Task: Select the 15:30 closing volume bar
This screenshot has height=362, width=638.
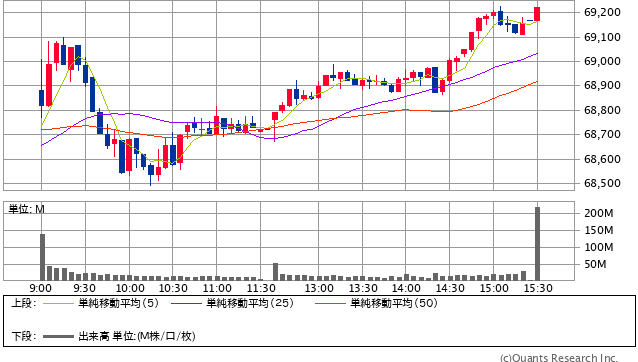Action: point(537,244)
